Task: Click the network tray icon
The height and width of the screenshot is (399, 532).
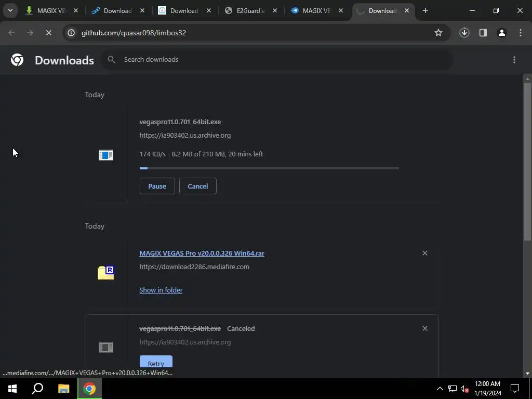Action: point(453,389)
